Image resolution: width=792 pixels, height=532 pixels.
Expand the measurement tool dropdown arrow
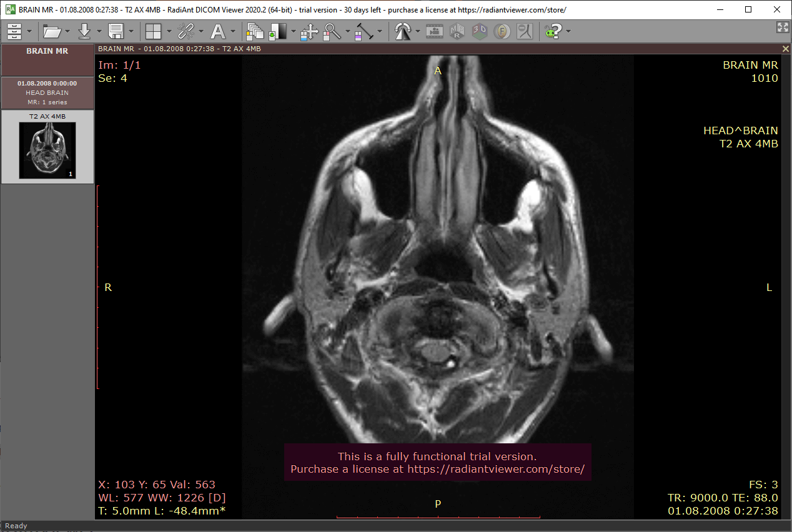tap(380, 31)
